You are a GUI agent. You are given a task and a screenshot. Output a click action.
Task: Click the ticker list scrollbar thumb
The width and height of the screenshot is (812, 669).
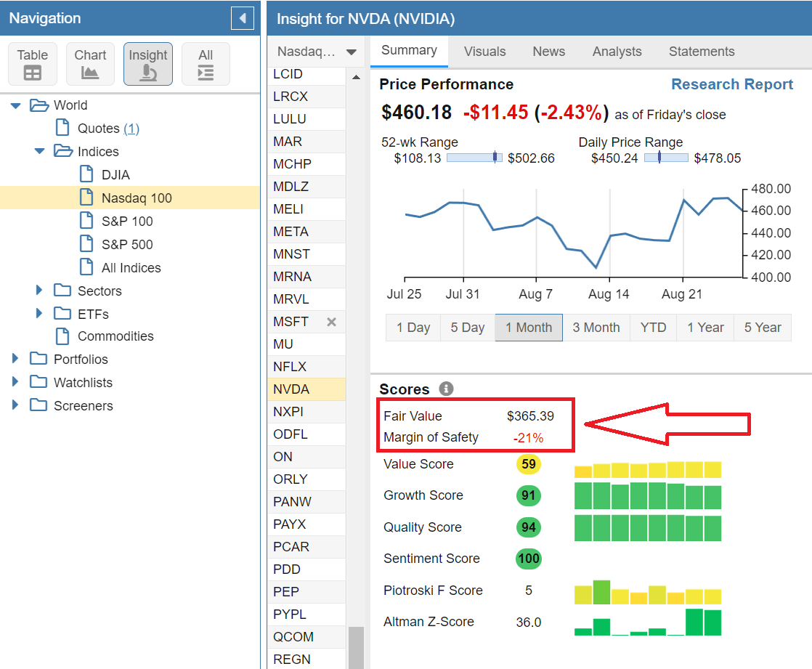(357, 648)
